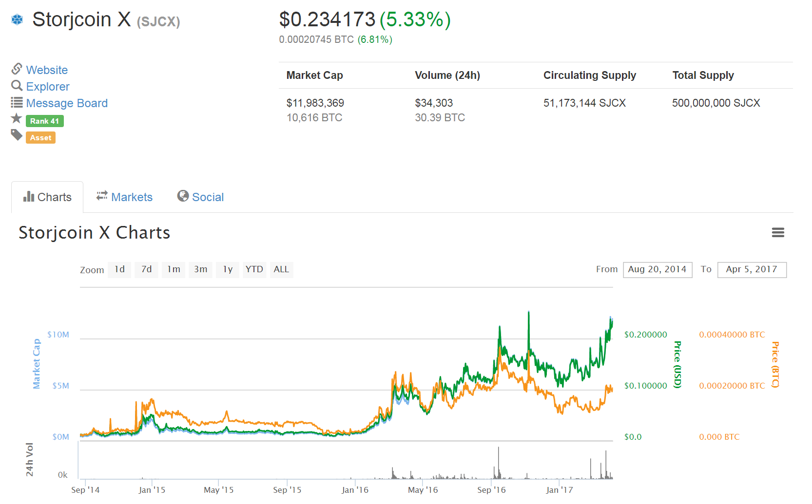Viewport: 812px width, 504px height.
Task: Open the Message Board link
Action: pos(67,103)
